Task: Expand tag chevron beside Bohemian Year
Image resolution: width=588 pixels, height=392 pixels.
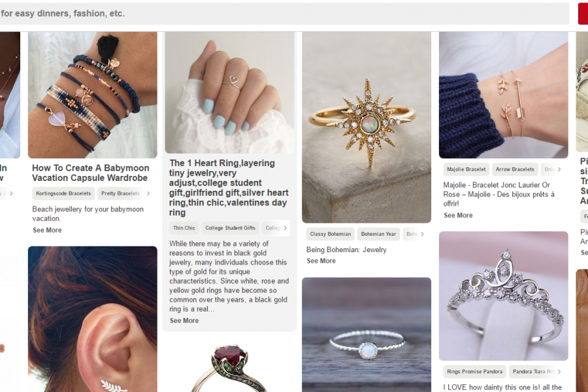Action: click(x=422, y=234)
